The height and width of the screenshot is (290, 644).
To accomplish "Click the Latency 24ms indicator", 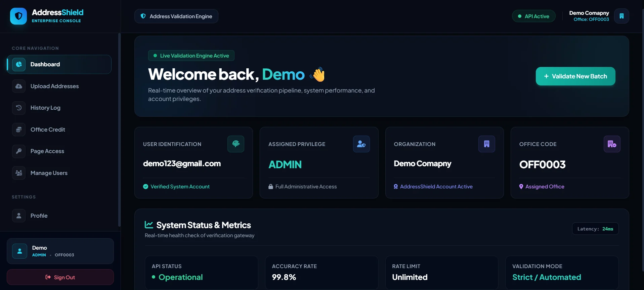I will (x=595, y=229).
